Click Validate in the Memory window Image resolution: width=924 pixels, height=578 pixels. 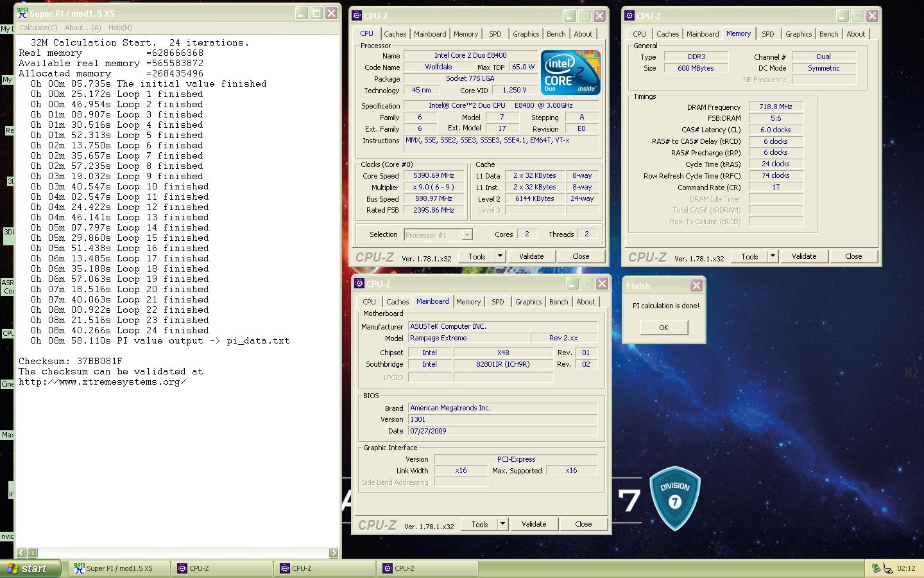[x=804, y=256]
